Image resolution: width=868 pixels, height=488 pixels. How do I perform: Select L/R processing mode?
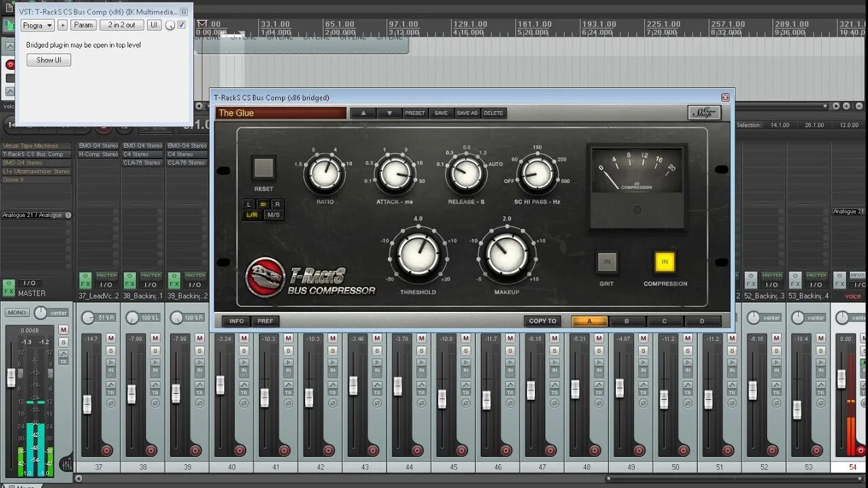[252, 215]
